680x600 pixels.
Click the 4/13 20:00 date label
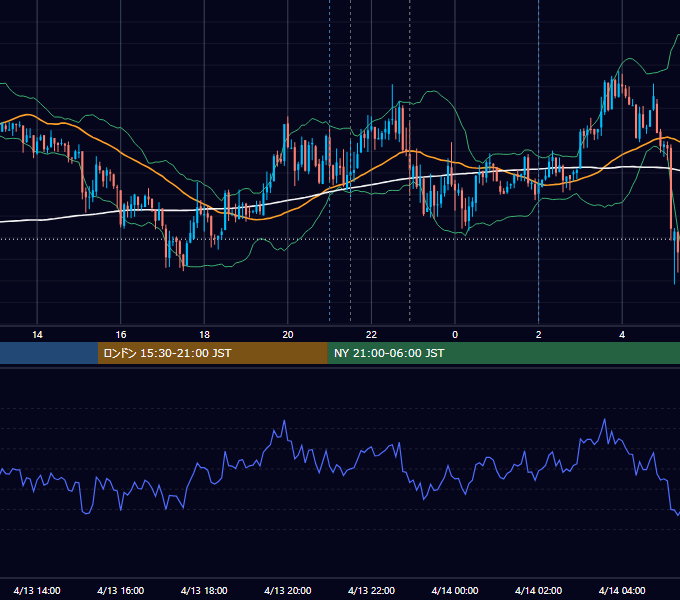click(288, 590)
